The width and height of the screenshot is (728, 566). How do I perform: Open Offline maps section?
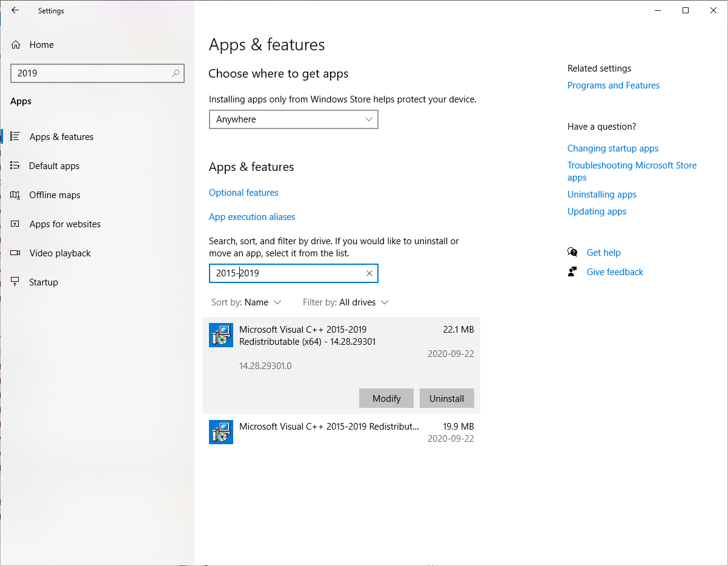55,195
